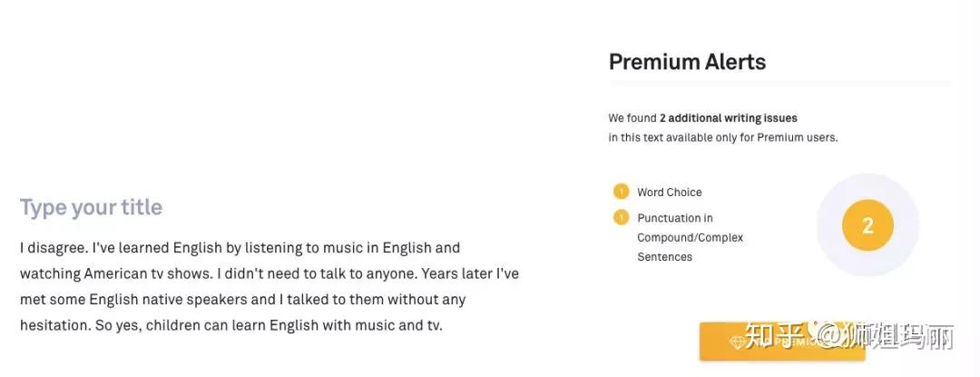
Task: Click the orange premium upgrade button
Action: [781, 342]
